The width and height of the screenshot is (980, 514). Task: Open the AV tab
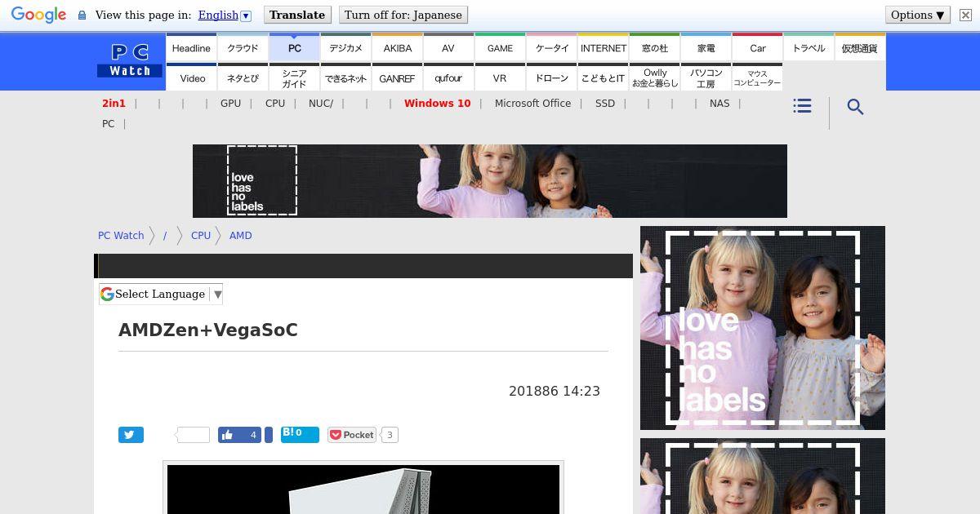(x=448, y=48)
